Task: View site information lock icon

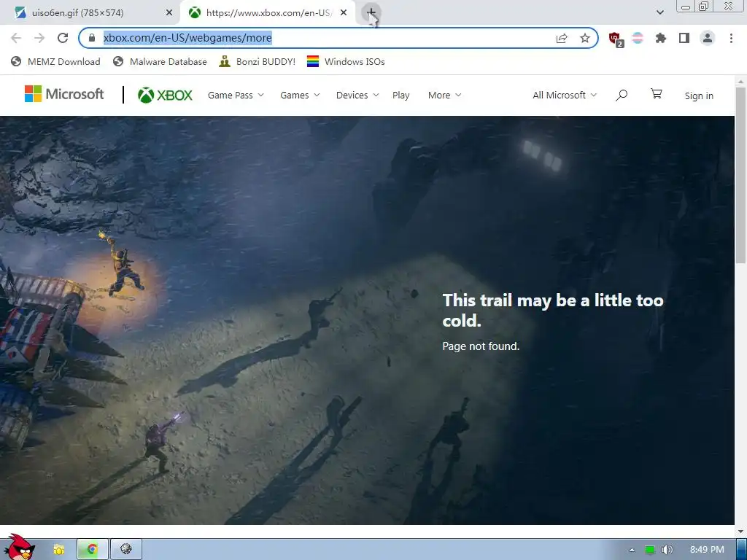Action: (92, 38)
